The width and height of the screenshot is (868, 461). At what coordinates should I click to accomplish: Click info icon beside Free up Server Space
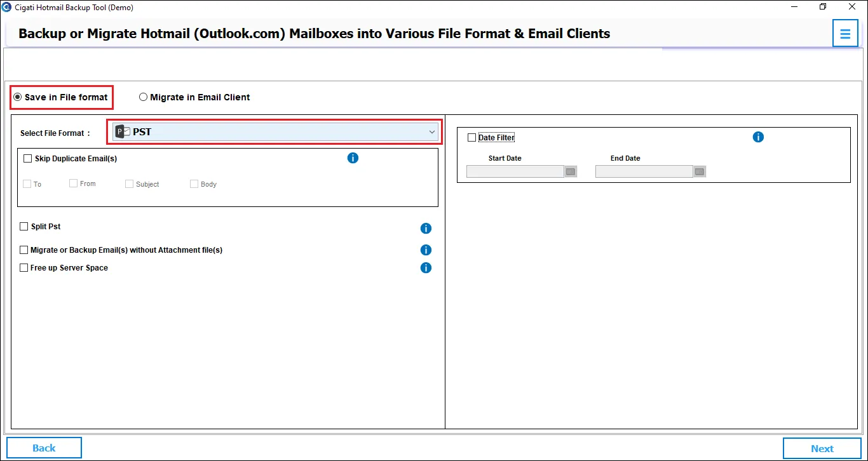click(x=426, y=267)
